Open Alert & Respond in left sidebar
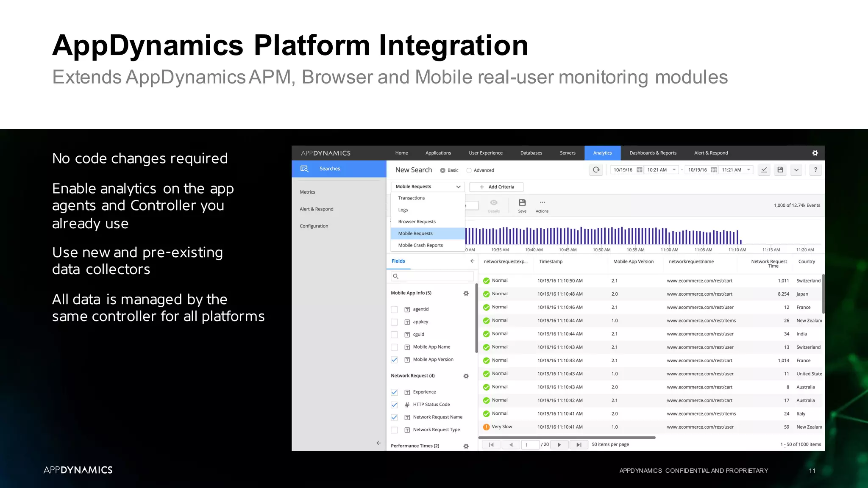 (316, 209)
